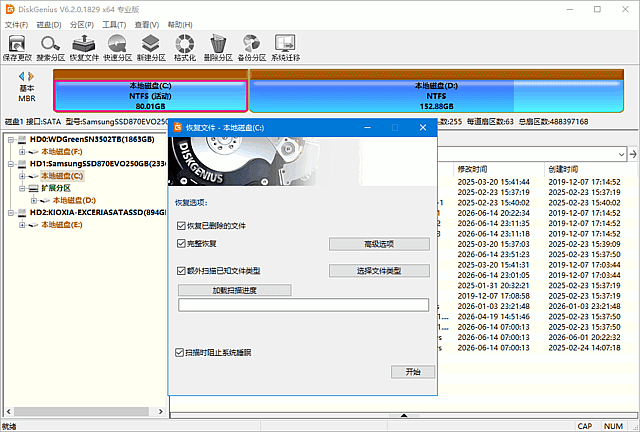Click the scan progress file path field
Viewport: 640px width, 432px height.
click(303, 305)
